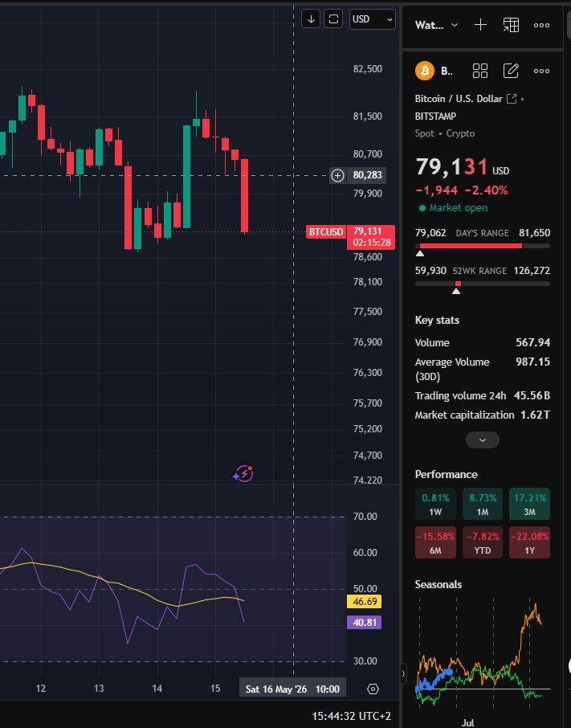Open symbol details three-dots menu
Screen dimensions: 571x728
click(x=541, y=71)
